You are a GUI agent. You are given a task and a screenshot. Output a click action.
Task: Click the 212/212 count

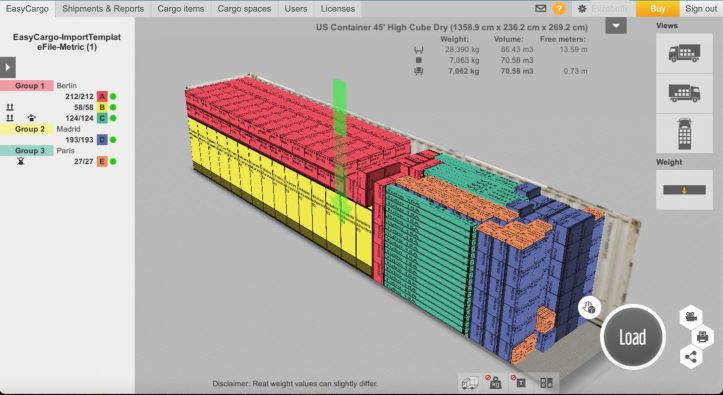pos(79,96)
